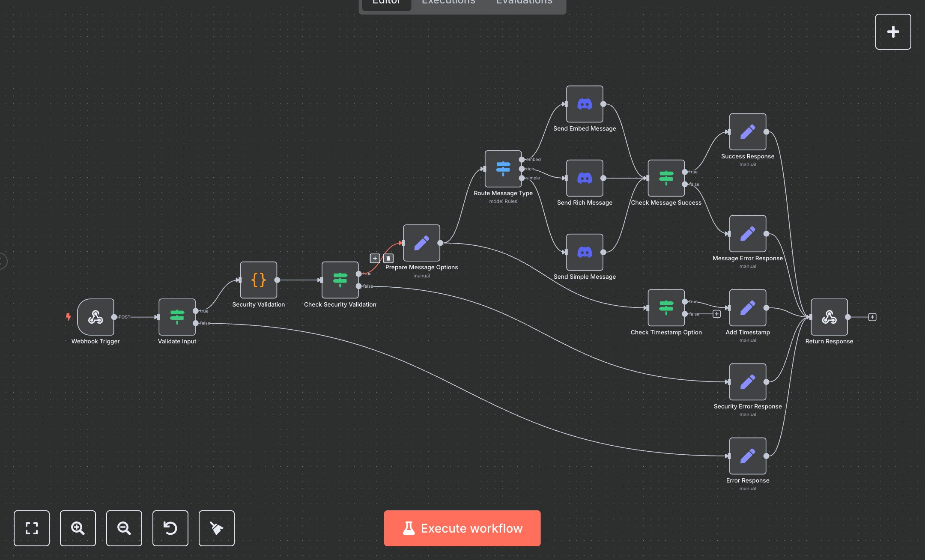Open add node panel with plus button
925x560 pixels.
(893, 32)
